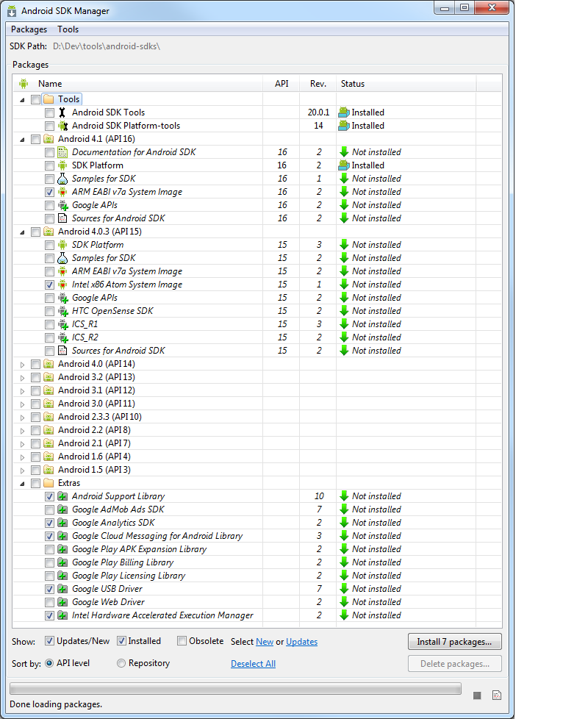
Task: Click the Tools folder icon
Action: pos(49,99)
